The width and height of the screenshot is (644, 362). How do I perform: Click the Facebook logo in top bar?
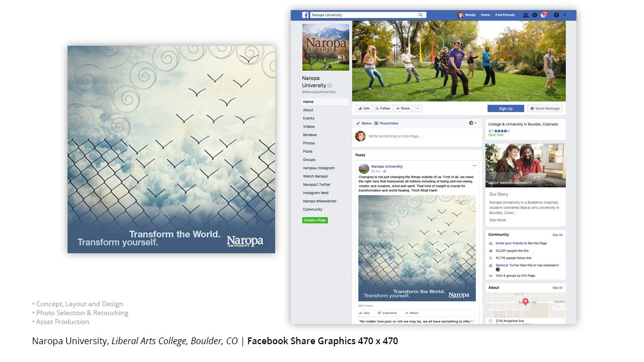tap(305, 15)
